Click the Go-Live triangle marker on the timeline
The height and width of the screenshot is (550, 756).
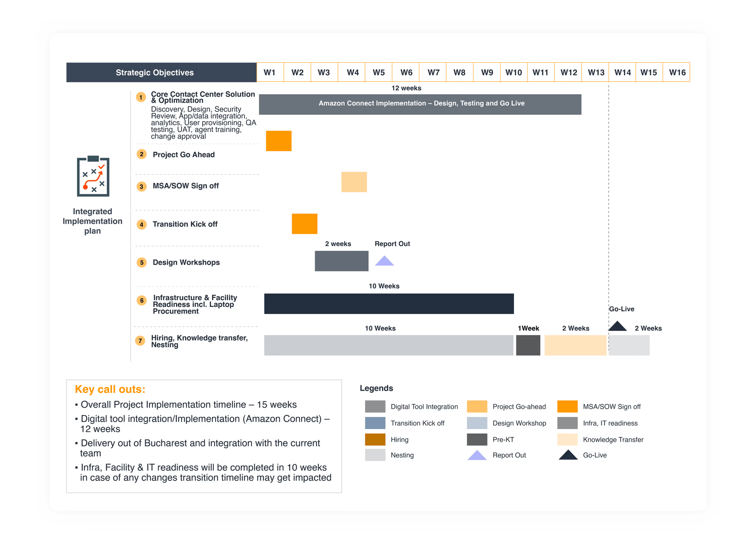[x=617, y=326]
